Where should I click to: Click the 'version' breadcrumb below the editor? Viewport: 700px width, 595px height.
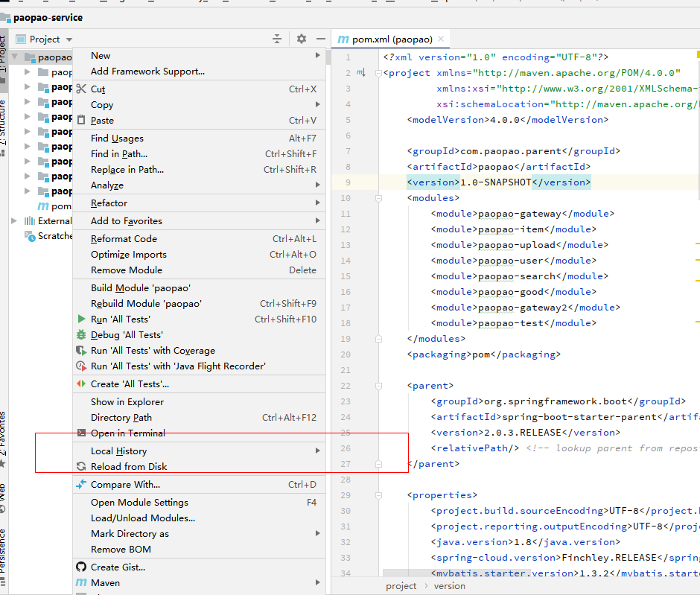coord(449,586)
